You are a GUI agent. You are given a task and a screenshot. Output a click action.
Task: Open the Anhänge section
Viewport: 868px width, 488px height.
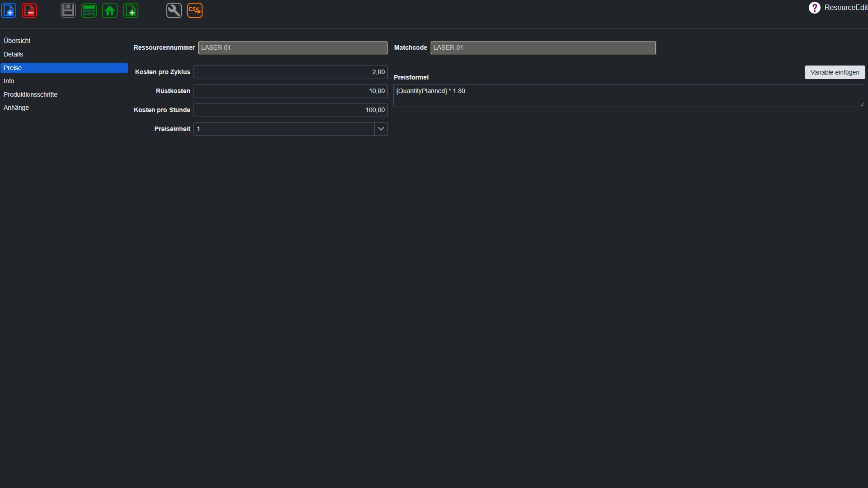coord(64,108)
